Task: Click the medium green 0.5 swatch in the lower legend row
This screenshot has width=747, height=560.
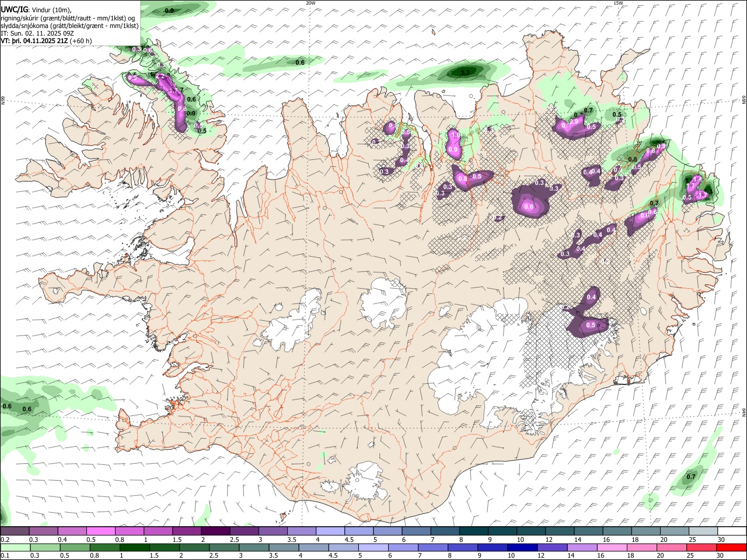Action: 75,547
